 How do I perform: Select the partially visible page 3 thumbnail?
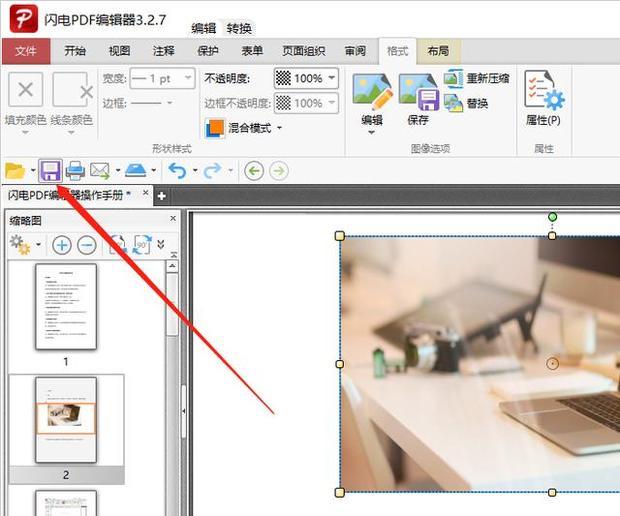(x=66, y=503)
